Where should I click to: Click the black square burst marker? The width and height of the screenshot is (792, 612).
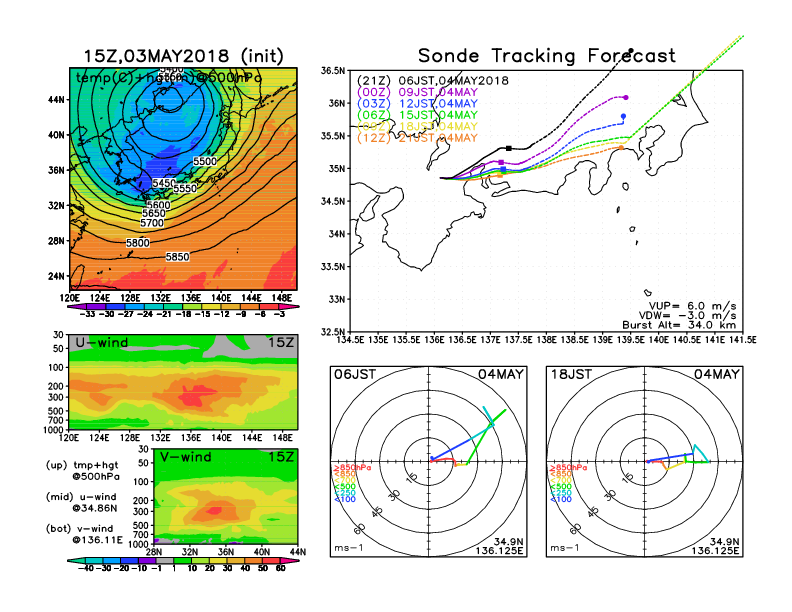[x=509, y=148]
